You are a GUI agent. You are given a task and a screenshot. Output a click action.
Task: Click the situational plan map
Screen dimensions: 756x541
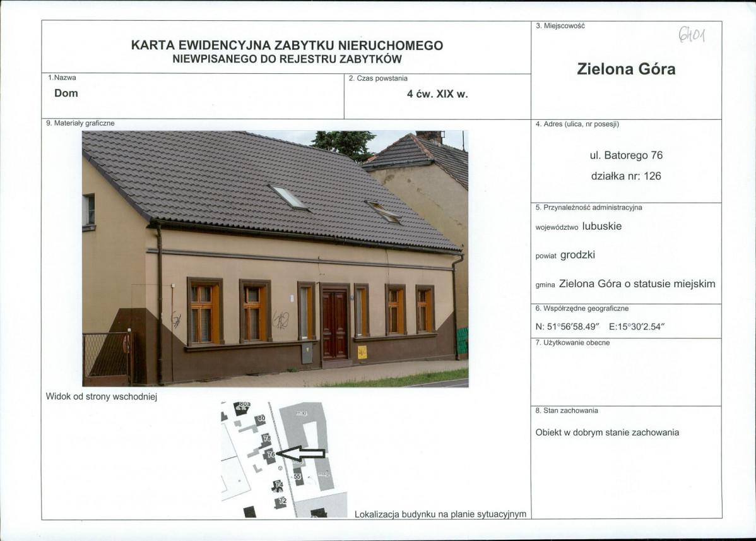284,460
